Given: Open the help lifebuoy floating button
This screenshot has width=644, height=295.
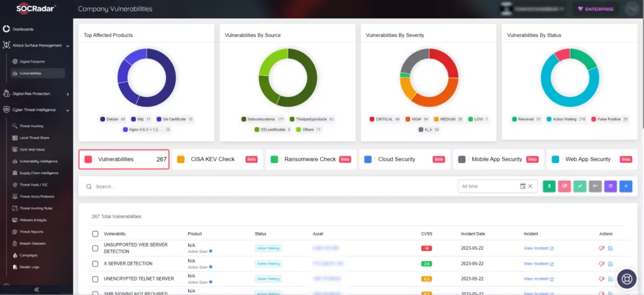Looking at the screenshot, I should pos(626,278).
